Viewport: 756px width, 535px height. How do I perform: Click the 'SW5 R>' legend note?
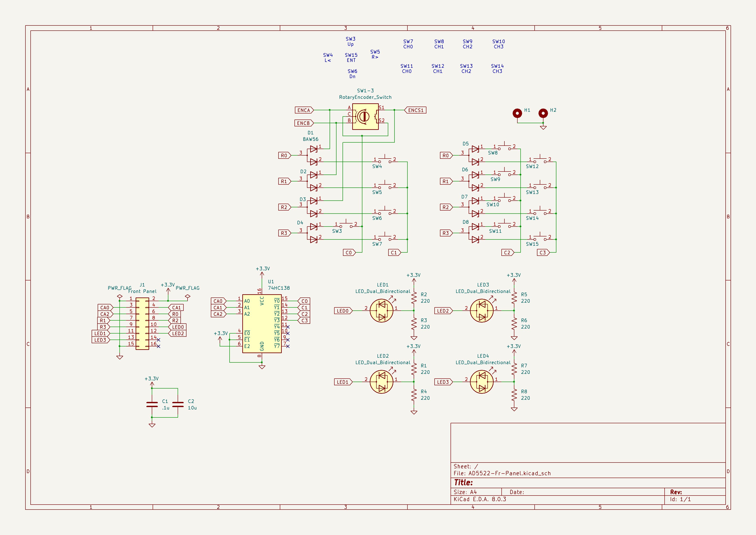(x=375, y=54)
